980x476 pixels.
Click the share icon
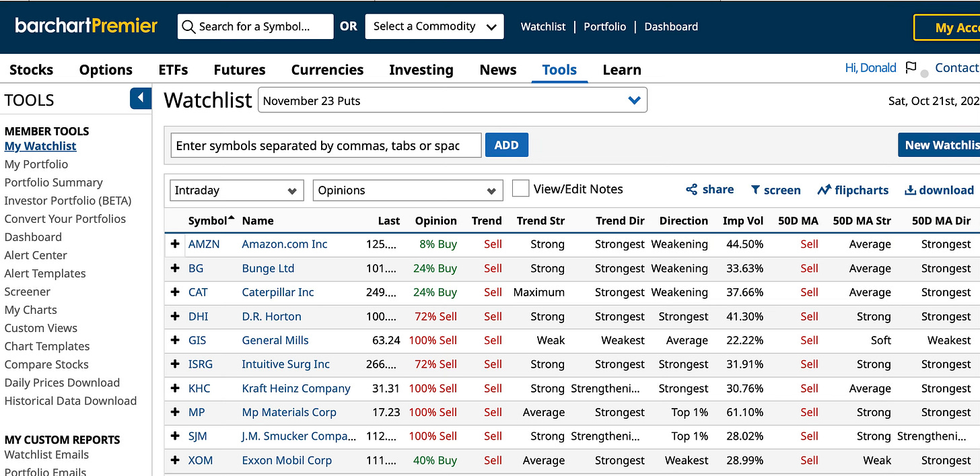(691, 190)
